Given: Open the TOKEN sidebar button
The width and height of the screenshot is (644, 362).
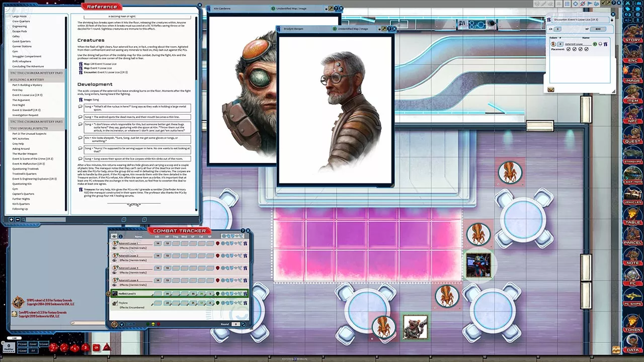Looking at the screenshot, I should (632, 323).
